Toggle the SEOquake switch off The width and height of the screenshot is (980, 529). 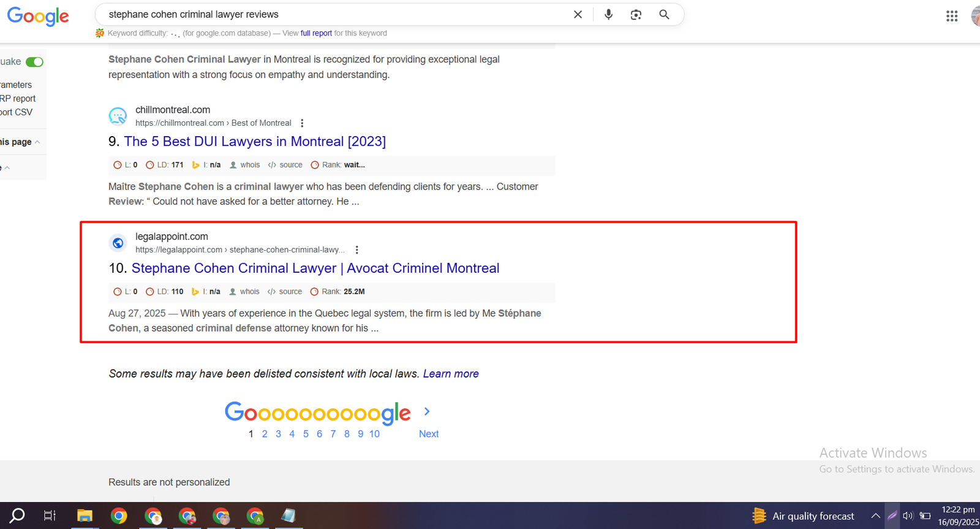[35, 62]
